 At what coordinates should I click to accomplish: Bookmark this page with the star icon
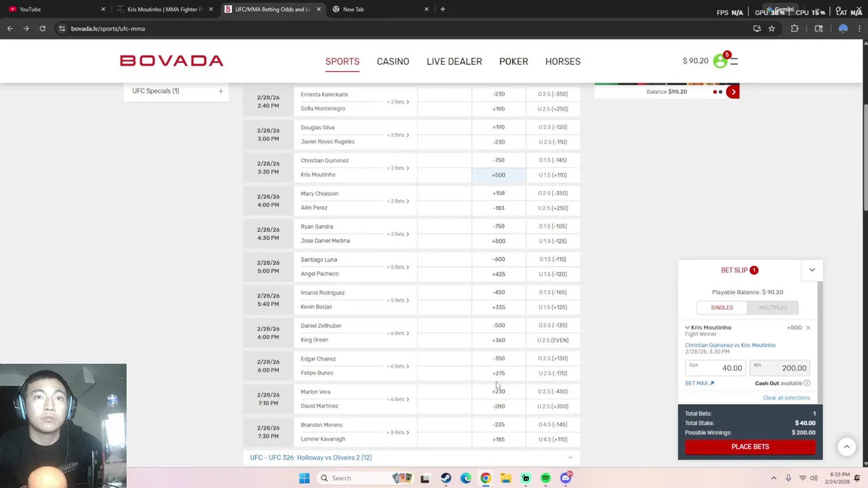click(772, 28)
